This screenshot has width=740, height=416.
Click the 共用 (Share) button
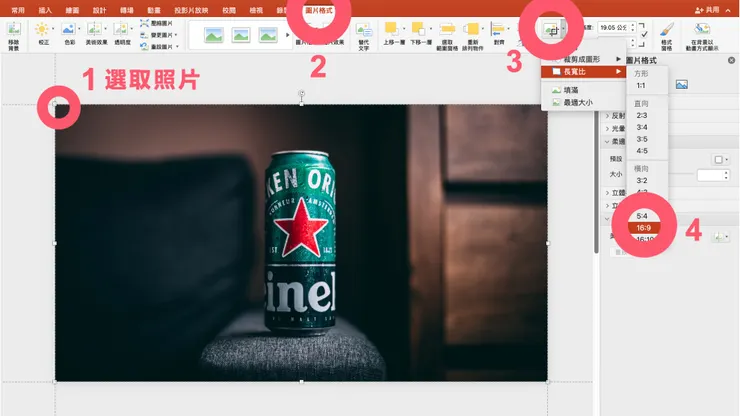click(707, 9)
